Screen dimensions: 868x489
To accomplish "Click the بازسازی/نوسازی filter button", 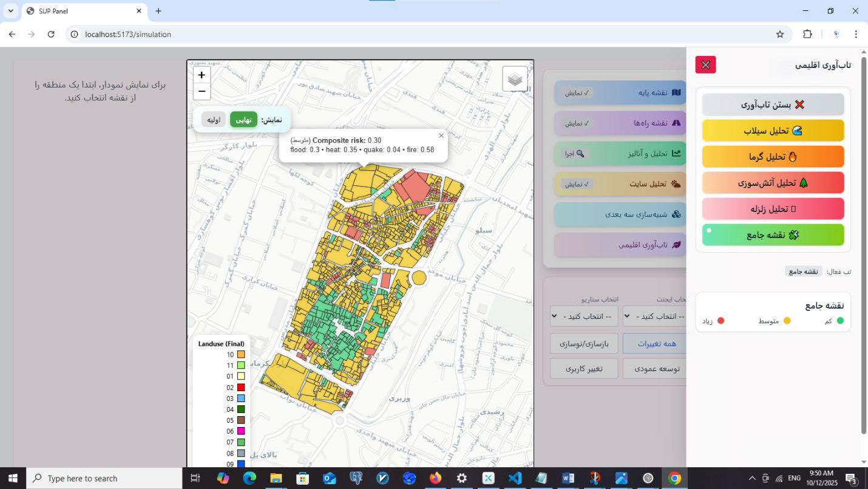I will point(584,343).
